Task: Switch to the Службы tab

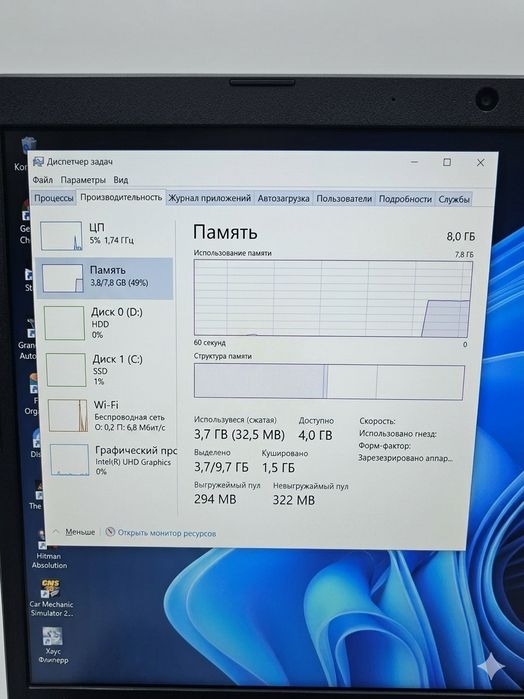Action: click(454, 199)
